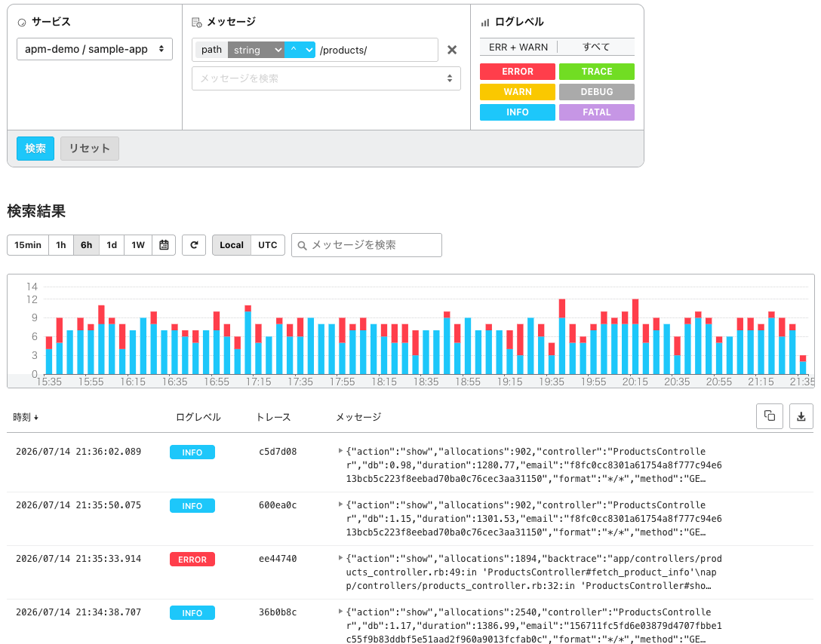The image size is (821, 644).
Task: Toggle the DEBUG log level
Action: pyautogui.click(x=596, y=91)
